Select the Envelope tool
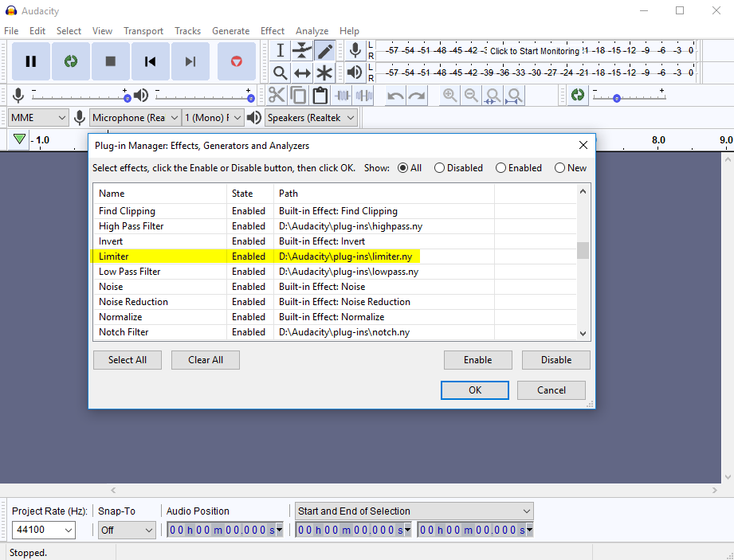 302,50
